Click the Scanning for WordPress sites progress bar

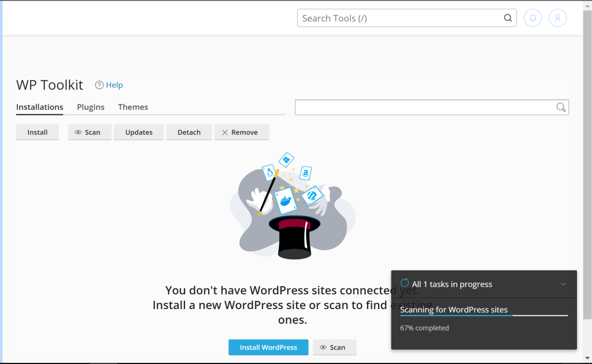[484, 315]
